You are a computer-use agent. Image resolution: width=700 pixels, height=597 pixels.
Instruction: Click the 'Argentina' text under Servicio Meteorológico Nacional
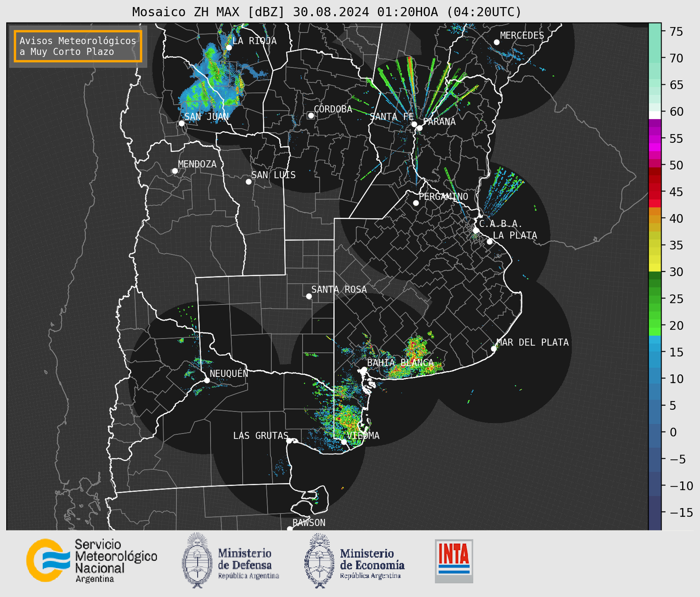(95, 579)
